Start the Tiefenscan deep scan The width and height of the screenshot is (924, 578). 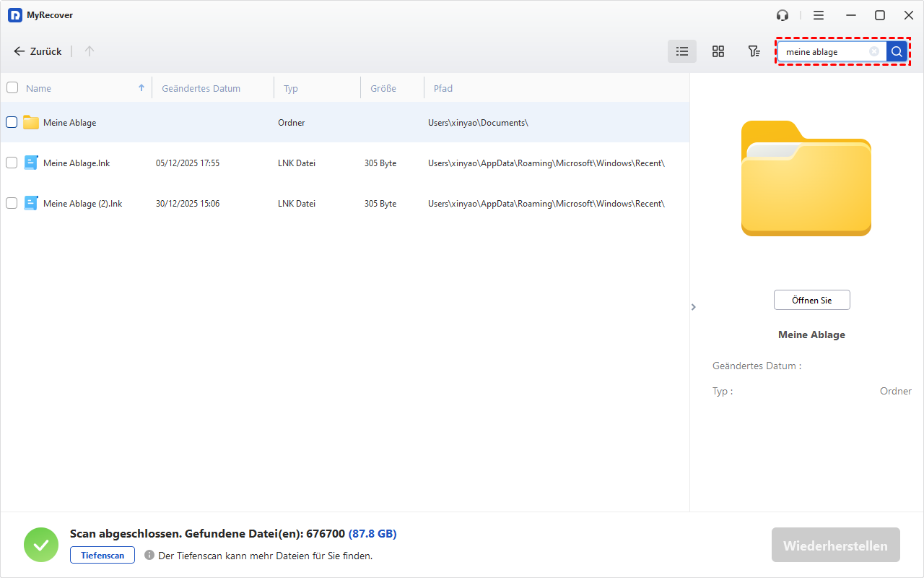pyautogui.click(x=103, y=556)
